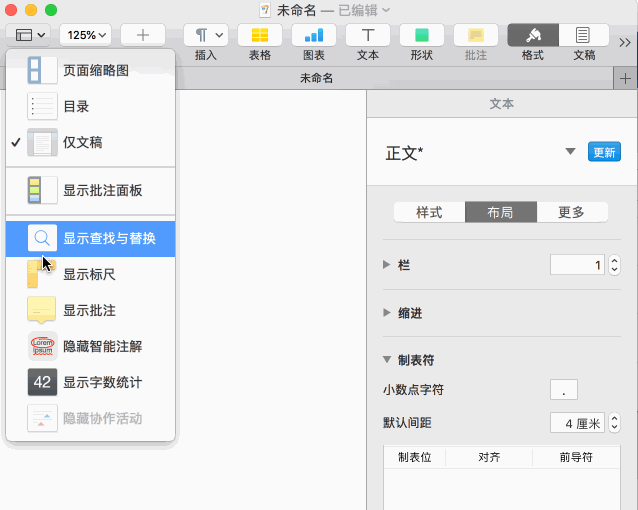
Task: Switch to the 样式 (Style) tab
Action: [x=429, y=212]
